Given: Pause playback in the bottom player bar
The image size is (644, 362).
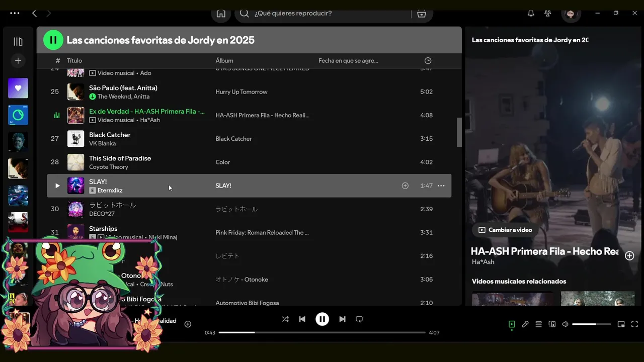Looking at the screenshot, I should coord(322,319).
